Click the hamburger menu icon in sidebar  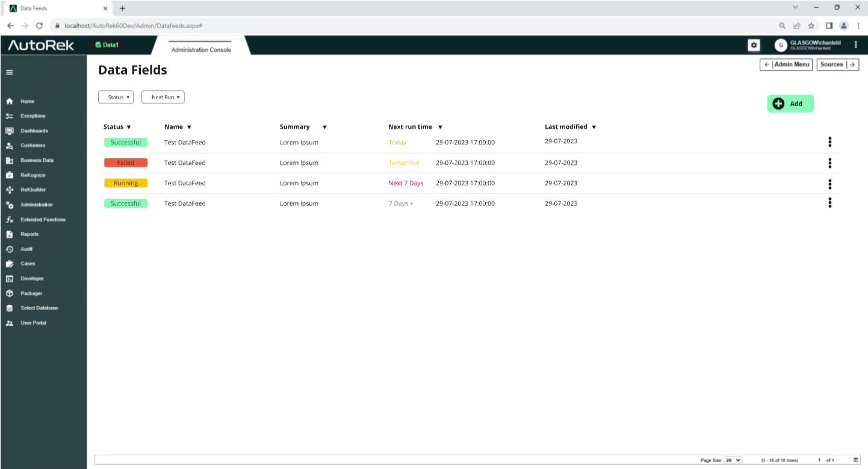tap(9, 72)
